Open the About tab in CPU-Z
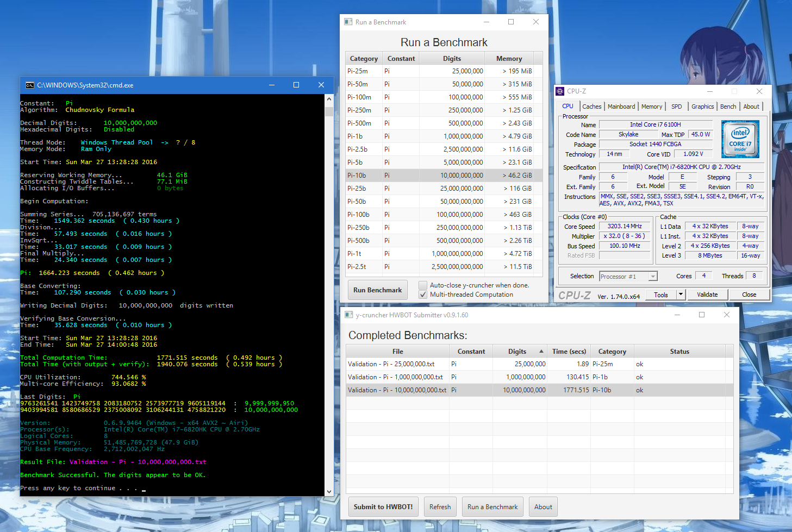 (x=751, y=107)
